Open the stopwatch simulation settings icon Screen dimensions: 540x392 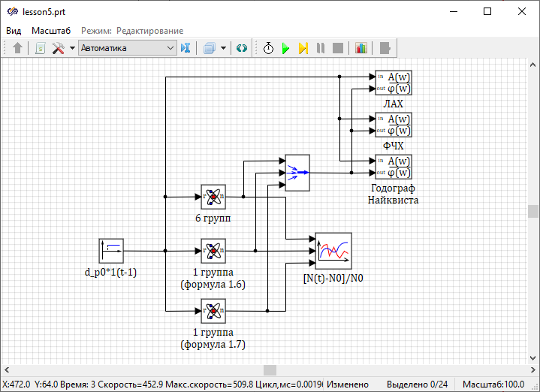(268, 48)
